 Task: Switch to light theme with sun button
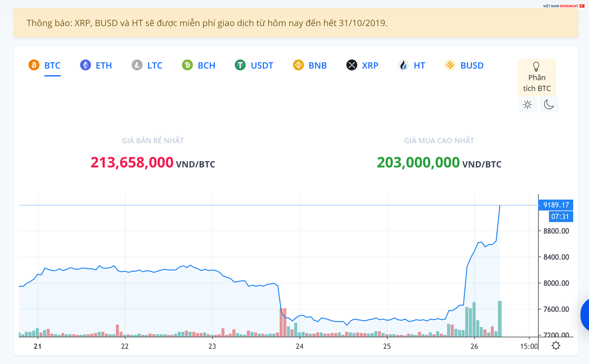pyautogui.click(x=527, y=105)
